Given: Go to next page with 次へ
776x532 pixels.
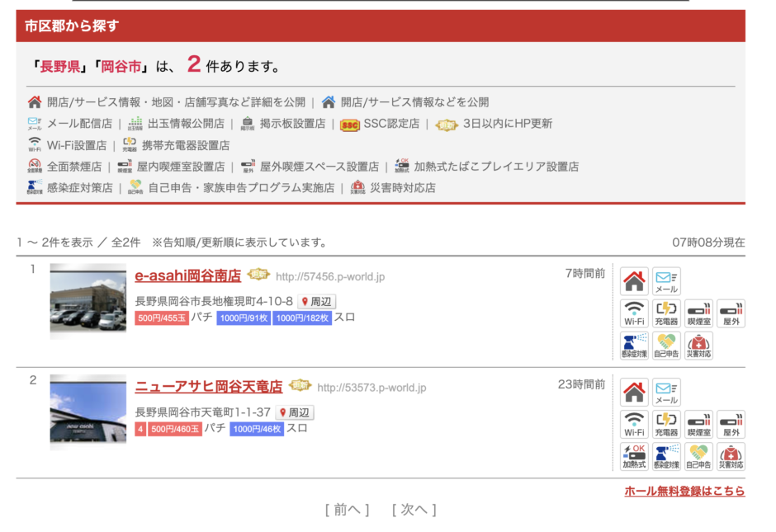Looking at the screenshot, I should click(x=414, y=511).
